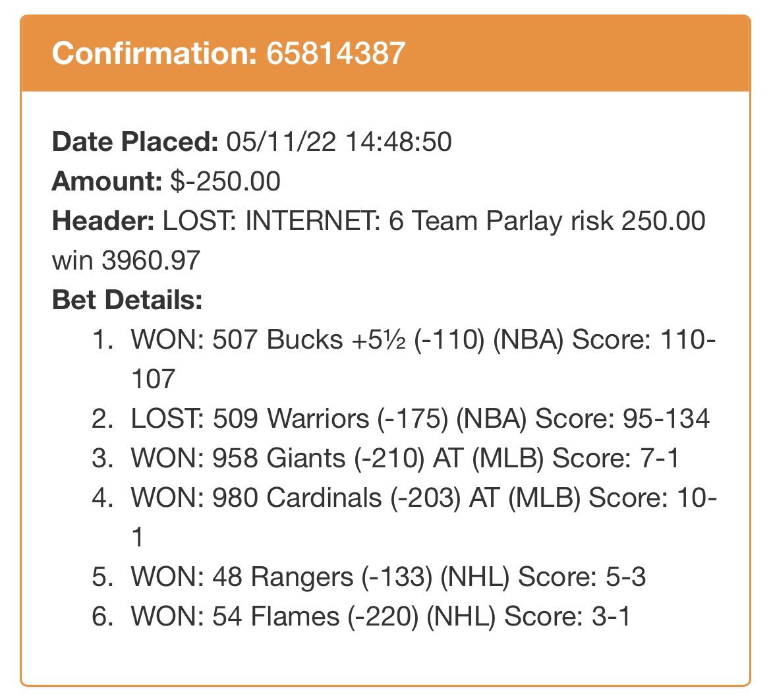
Task: Select the LOST Warriors (-175) bet line
Action: pos(420,419)
